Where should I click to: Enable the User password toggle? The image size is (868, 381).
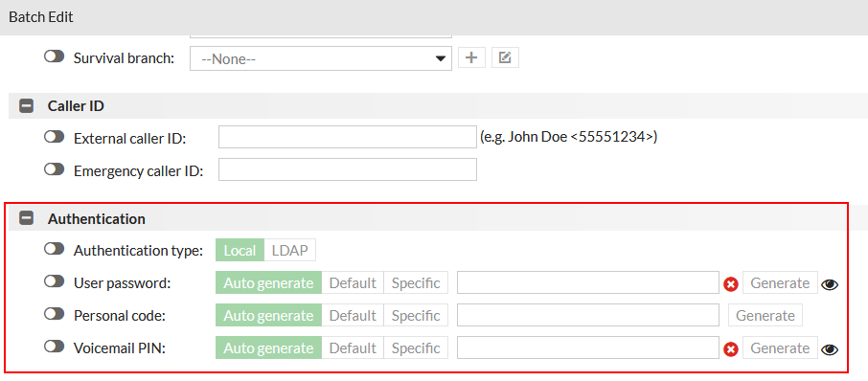[x=55, y=282]
